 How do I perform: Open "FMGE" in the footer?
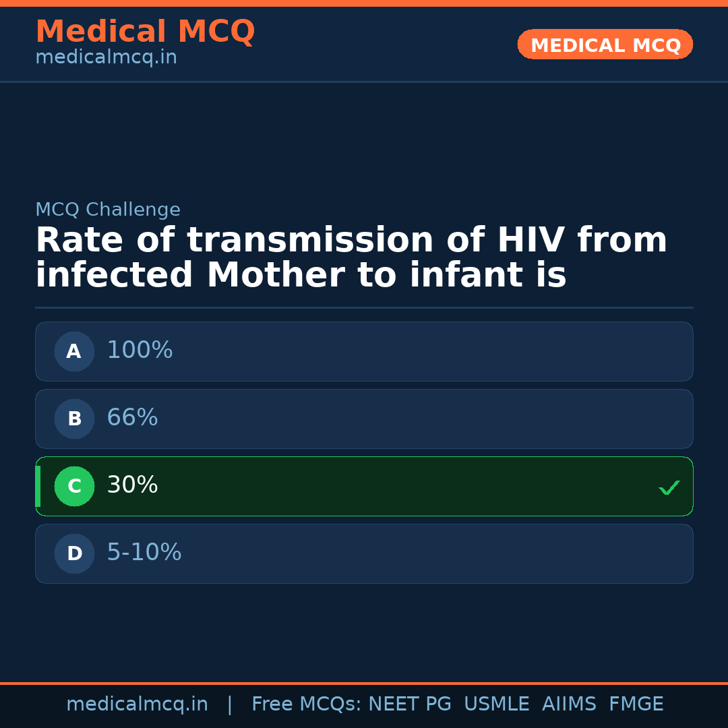636,704
